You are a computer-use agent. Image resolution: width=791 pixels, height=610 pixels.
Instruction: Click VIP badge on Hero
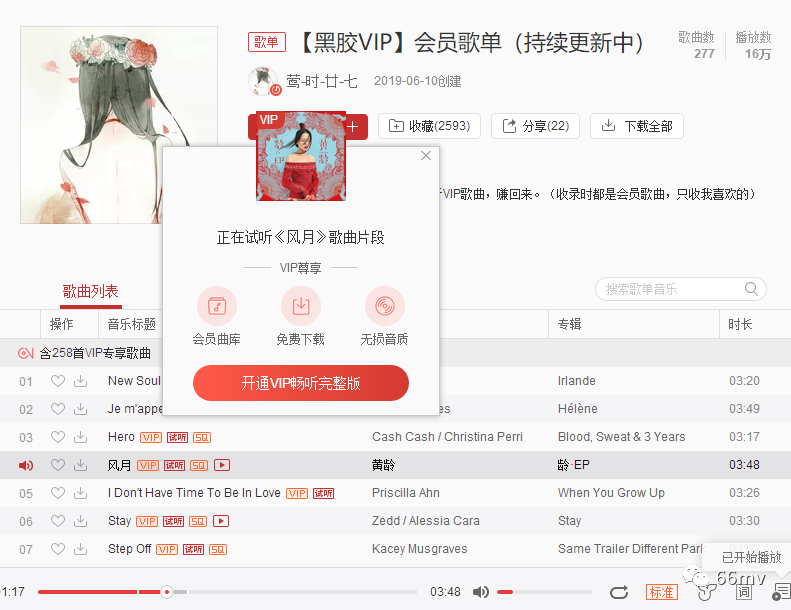151,437
